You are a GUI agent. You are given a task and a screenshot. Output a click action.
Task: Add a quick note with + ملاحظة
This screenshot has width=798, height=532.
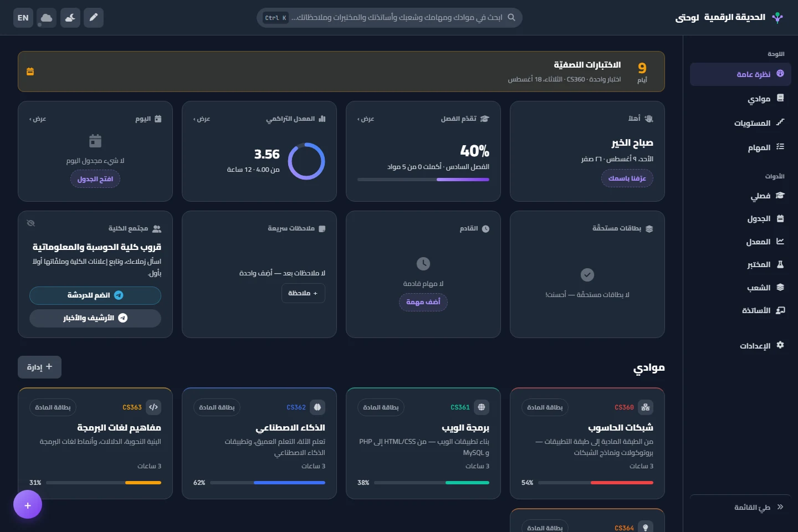click(x=303, y=293)
